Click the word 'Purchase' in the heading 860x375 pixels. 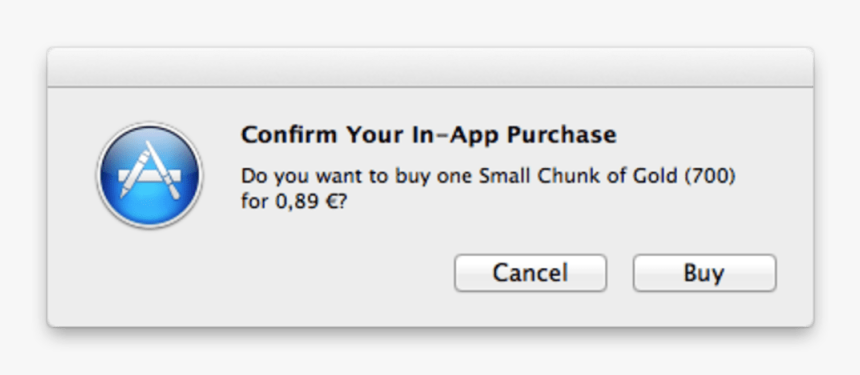coord(562,135)
